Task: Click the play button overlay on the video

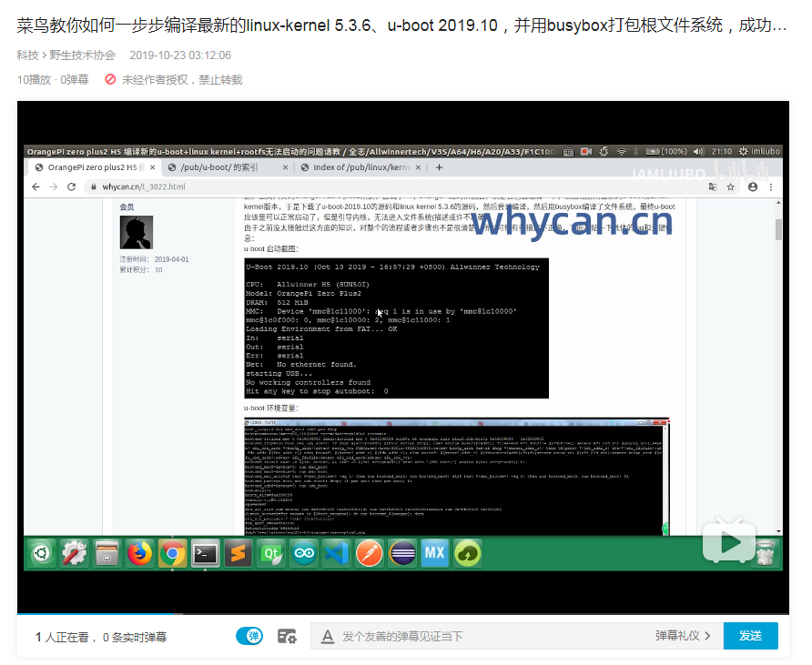Action: (728, 542)
